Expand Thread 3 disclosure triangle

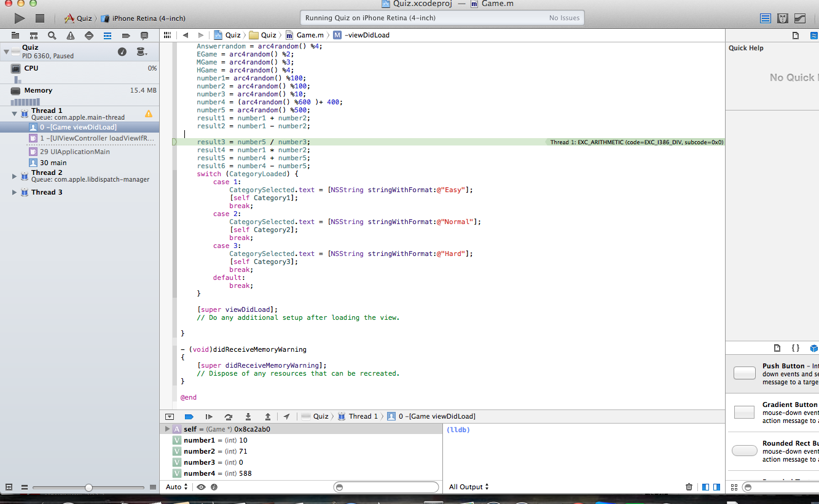pyautogui.click(x=15, y=192)
